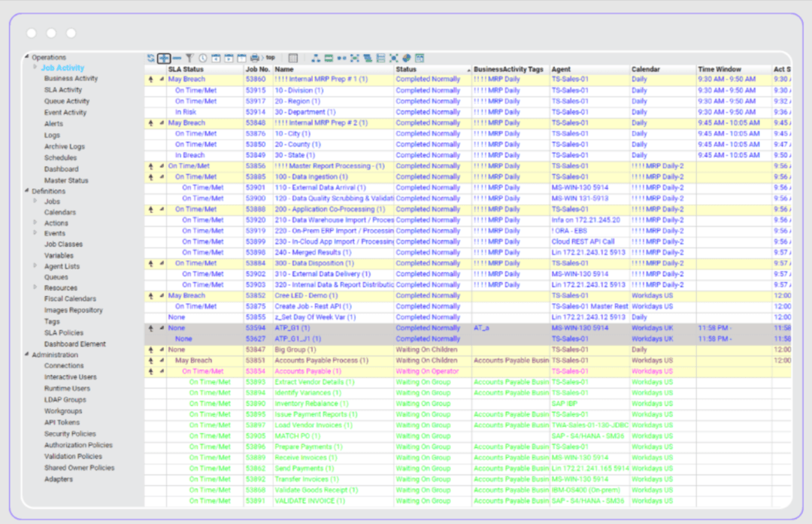Toggle the pin on Internal MRP Prep #1 row
The image size is (812, 524).
[x=151, y=79]
